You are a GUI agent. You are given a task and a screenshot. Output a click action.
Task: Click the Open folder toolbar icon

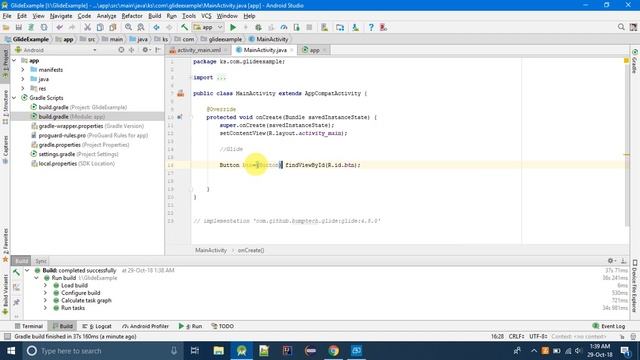click(x=6, y=27)
